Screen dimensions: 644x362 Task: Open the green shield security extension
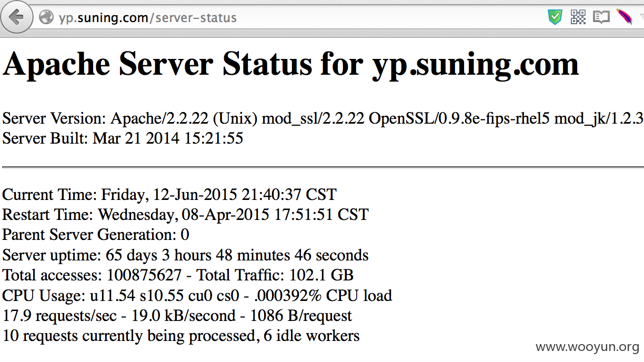click(x=555, y=17)
